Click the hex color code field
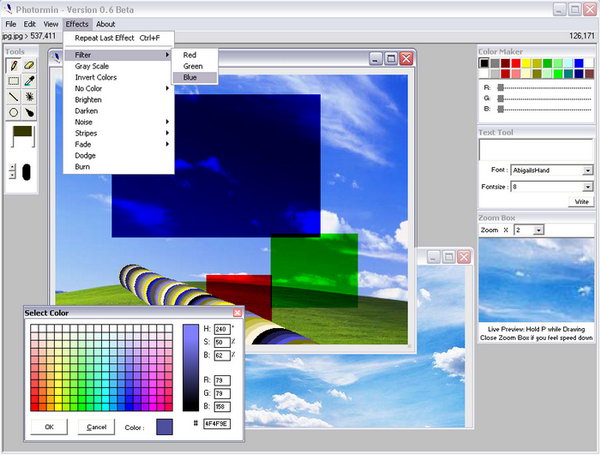 [x=217, y=424]
